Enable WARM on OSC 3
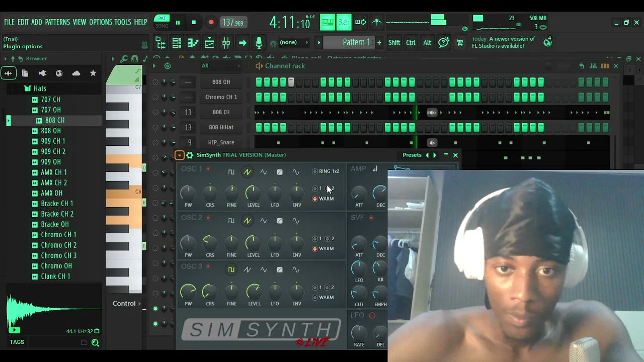 click(315, 297)
